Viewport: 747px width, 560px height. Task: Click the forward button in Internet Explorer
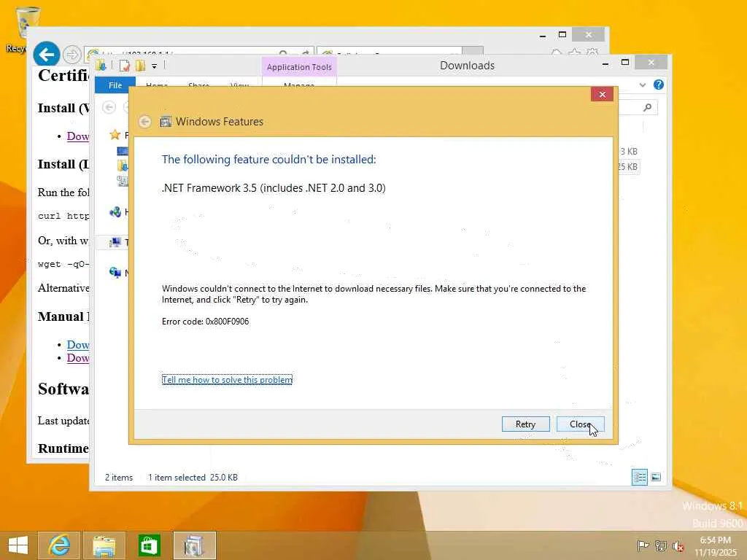[72, 55]
